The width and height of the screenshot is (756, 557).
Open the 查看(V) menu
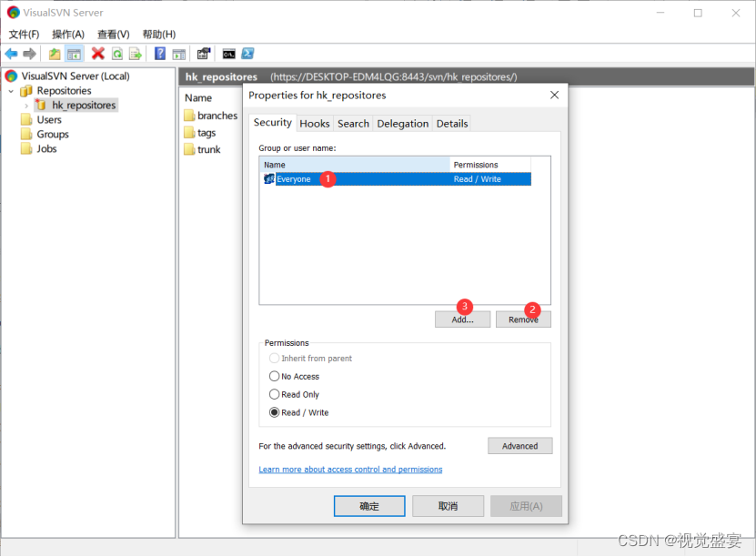[114, 35]
